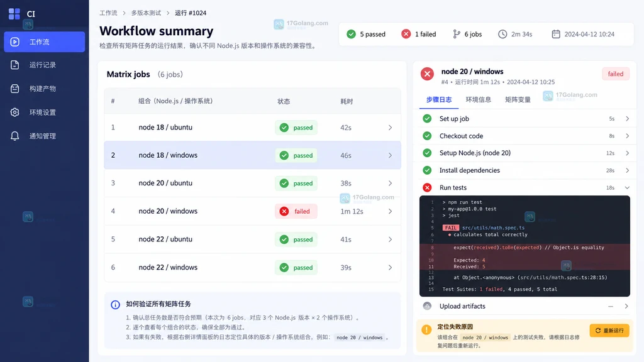
Task: Open chevron for node 20 / ubuntu row
Action: [x=390, y=184]
